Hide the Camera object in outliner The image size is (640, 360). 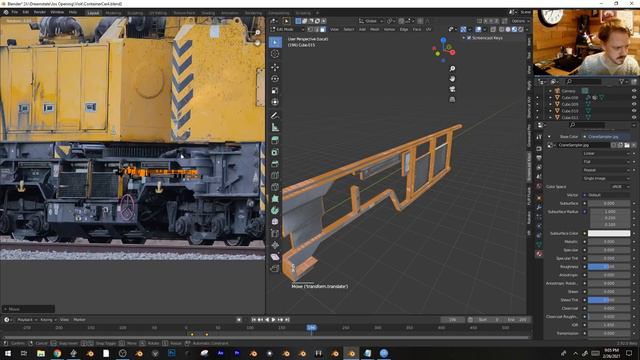point(634,91)
